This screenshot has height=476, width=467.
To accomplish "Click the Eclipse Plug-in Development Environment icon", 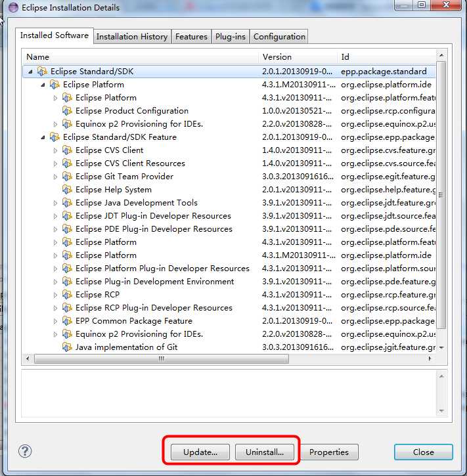I will pos(67,282).
